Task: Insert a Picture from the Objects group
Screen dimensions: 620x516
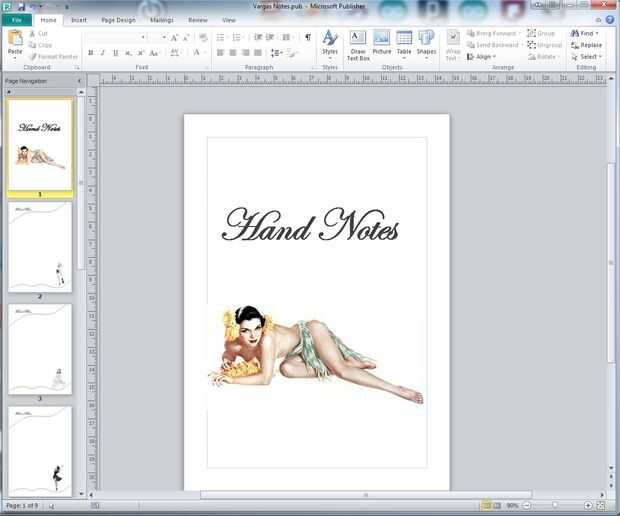Action: coord(382,43)
